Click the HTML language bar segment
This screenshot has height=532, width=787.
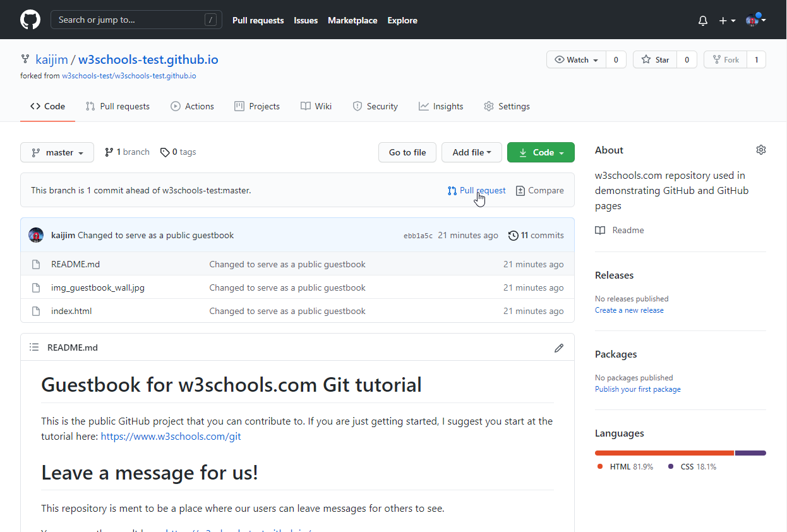point(664,453)
